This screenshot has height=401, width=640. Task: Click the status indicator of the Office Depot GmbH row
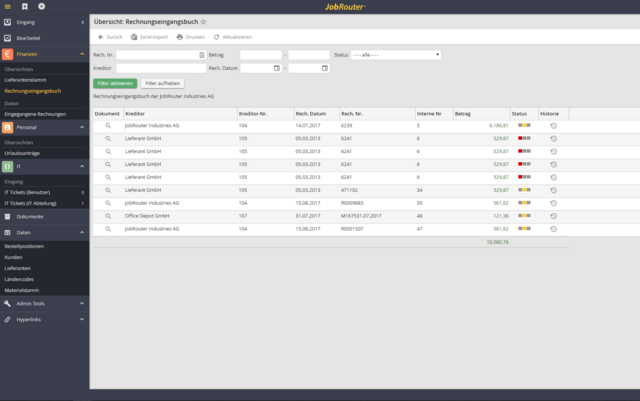524,216
